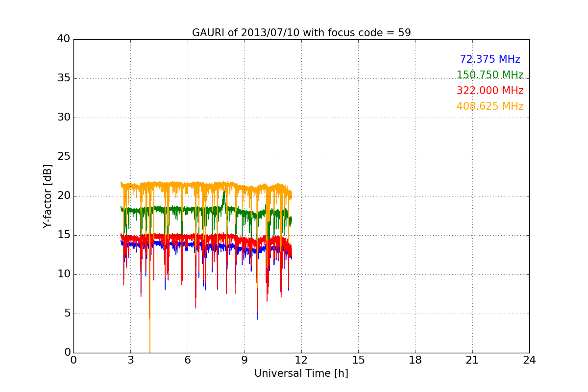Image resolution: width=588 pixels, height=392 pixels.
Task: Select the orange 408.625 MHz legend label
Action: tap(490, 106)
